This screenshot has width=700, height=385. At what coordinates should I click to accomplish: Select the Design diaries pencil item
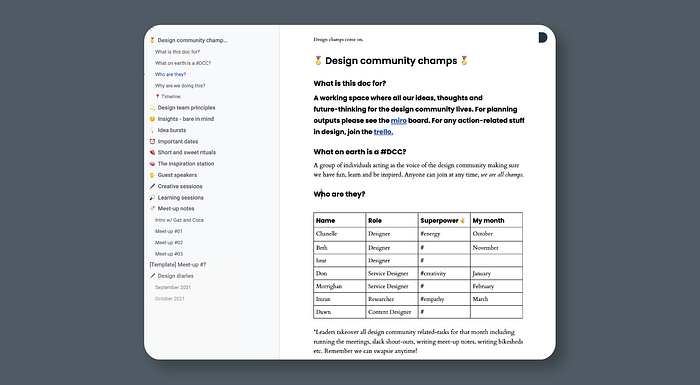pos(171,276)
